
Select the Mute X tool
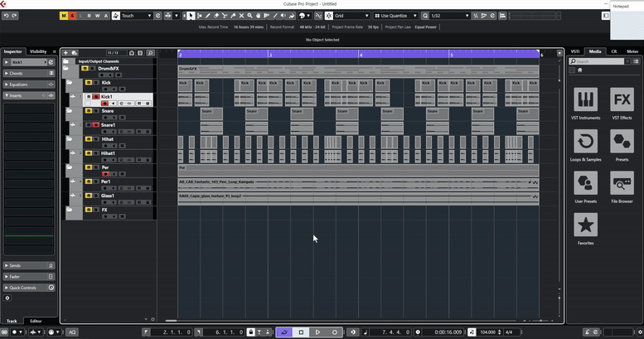click(241, 16)
